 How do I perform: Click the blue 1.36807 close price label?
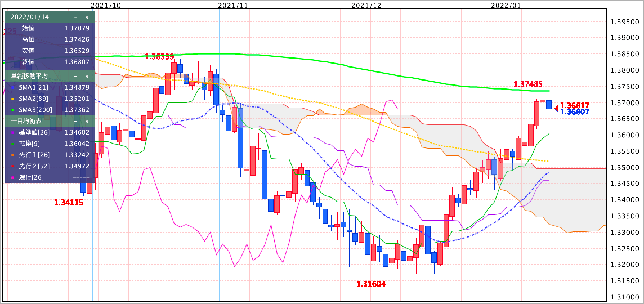(x=575, y=112)
